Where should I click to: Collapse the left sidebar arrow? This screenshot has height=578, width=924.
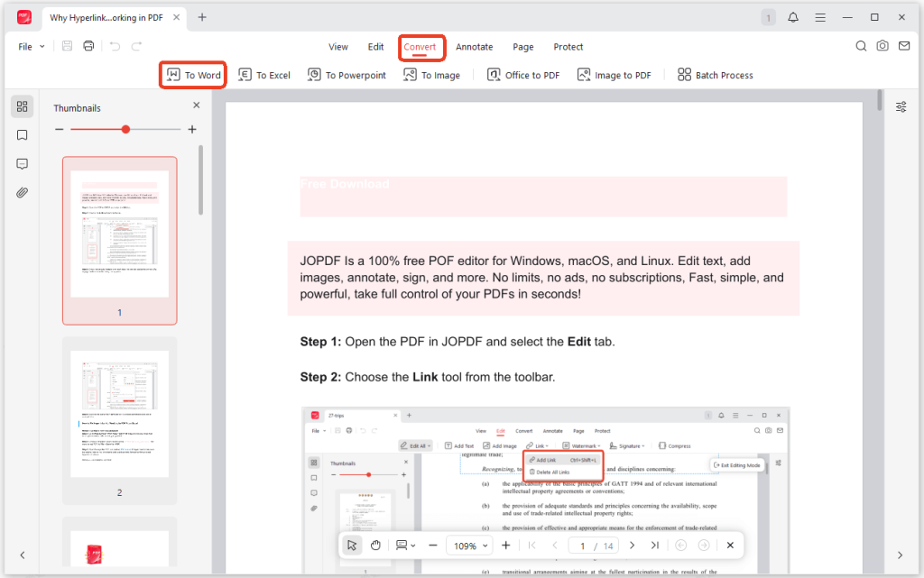click(23, 555)
